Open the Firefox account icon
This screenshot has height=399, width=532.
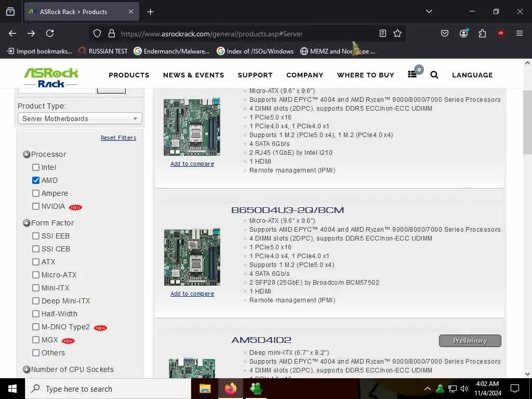[x=463, y=33]
